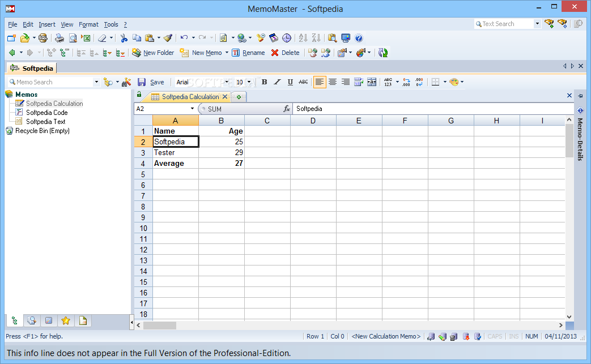Click the New Memo button

(201, 53)
